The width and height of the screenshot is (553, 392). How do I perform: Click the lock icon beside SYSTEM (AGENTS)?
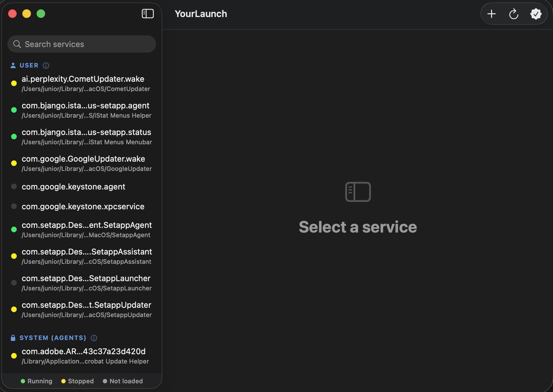pyautogui.click(x=13, y=338)
